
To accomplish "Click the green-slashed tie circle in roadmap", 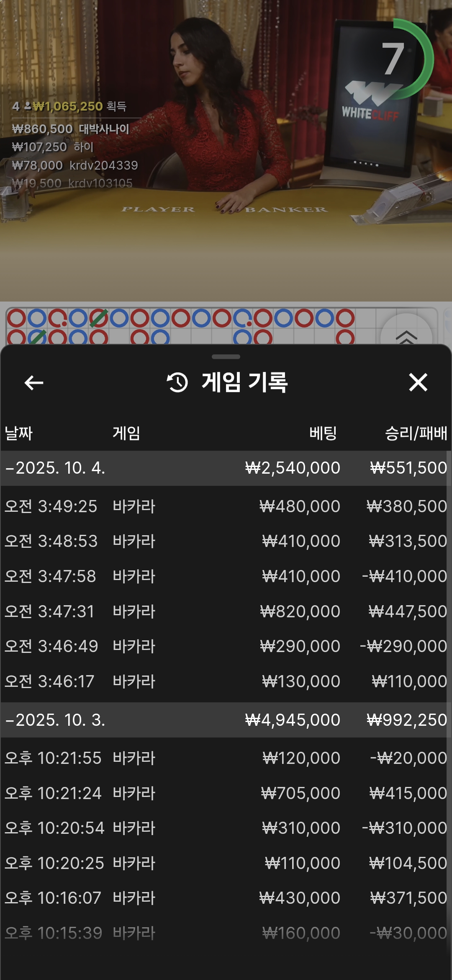I will pyautogui.click(x=99, y=319).
